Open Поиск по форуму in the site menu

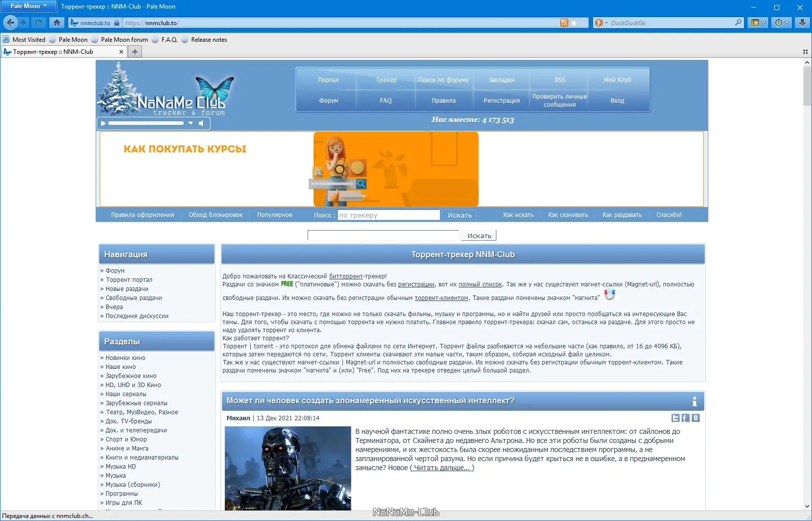click(444, 80)
